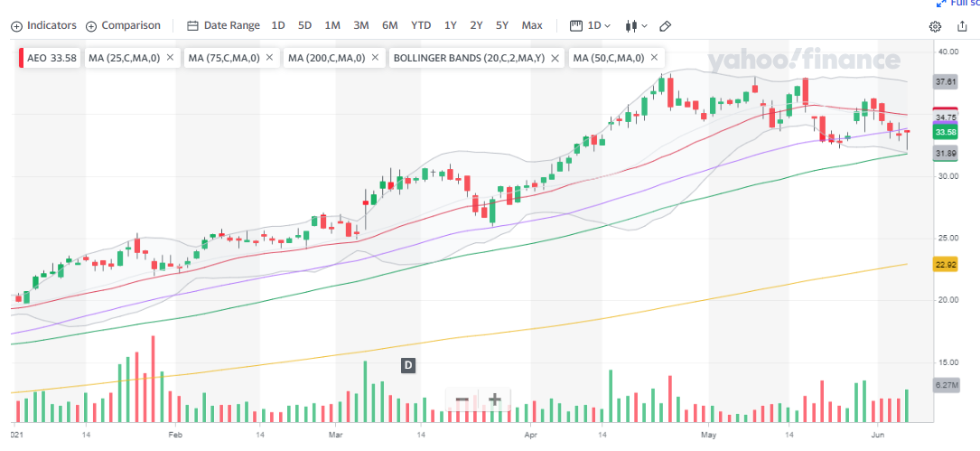
Task: Zoom out chart with minus button
Action: (x=462, y=399)
